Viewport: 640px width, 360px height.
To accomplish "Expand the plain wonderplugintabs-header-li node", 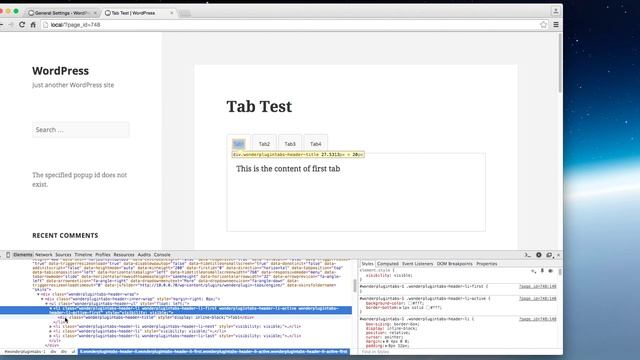I will tap(51, 331).
